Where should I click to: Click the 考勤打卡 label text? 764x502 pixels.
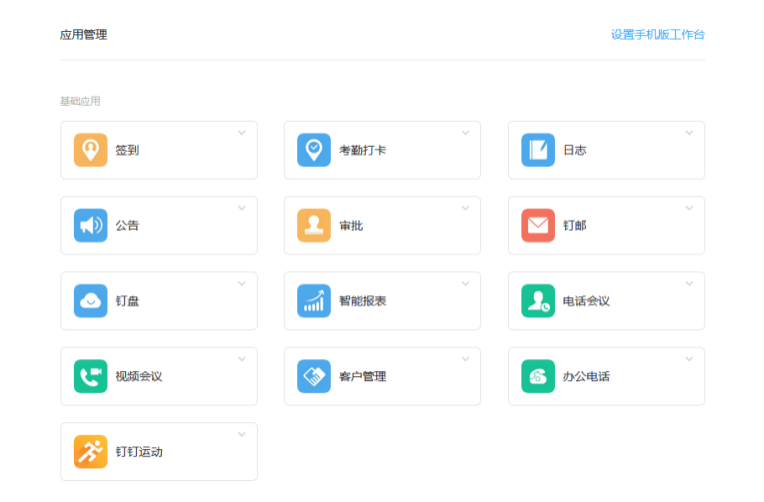(363, 150)
